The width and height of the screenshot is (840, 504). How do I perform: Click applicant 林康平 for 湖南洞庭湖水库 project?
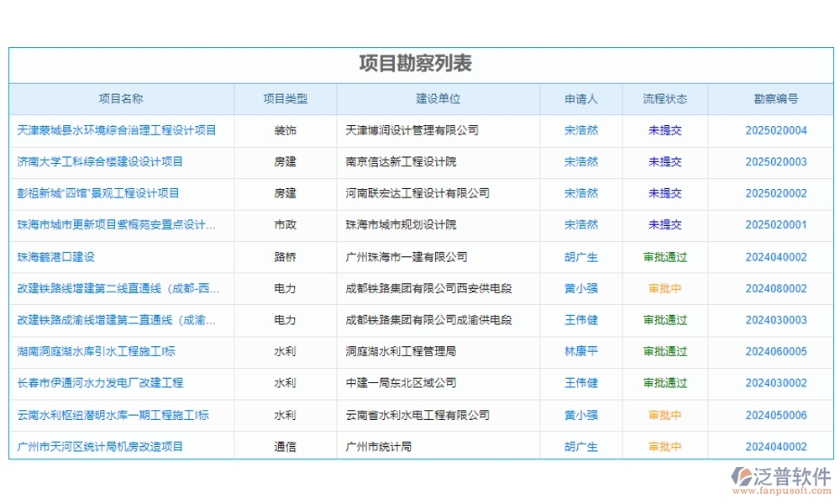tap(580, 351)
